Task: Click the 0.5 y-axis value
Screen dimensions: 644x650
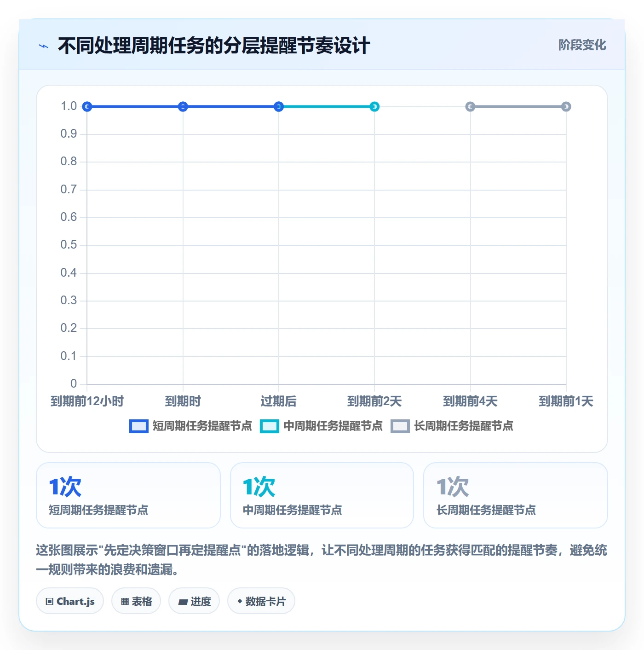Action: click(x=69, y=245)
